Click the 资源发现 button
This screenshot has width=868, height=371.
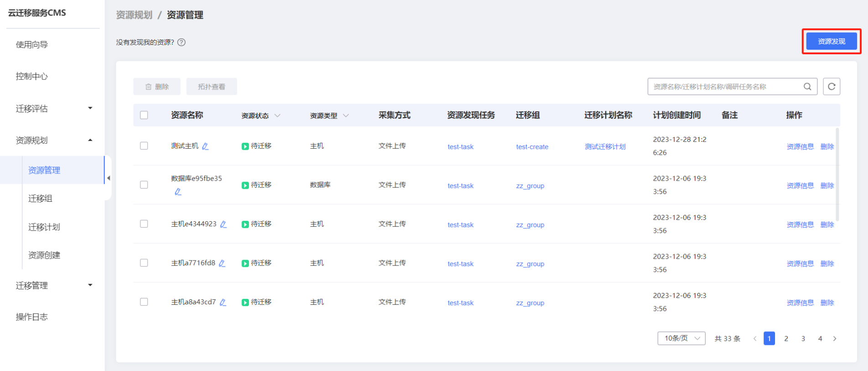click(832, 41)
